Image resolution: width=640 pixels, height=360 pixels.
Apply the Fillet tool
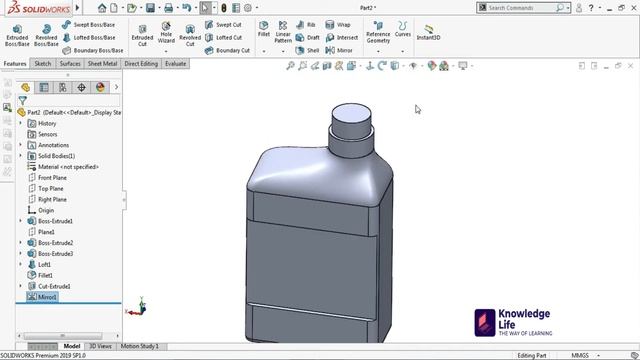click(264, 29)
